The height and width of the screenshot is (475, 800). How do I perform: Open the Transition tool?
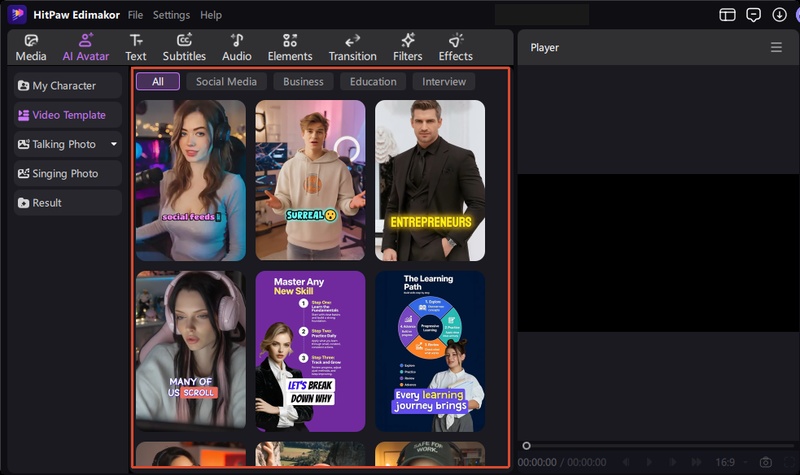point(353,47)
